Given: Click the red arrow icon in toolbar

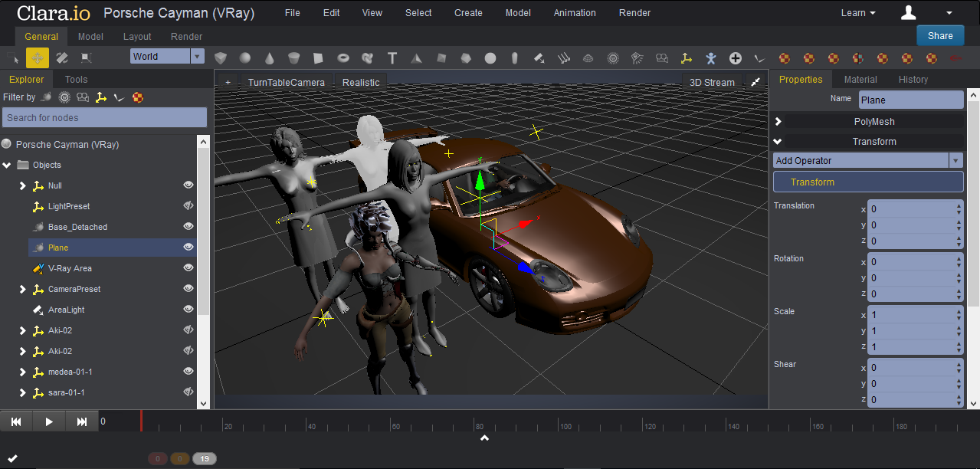Looking at the screenshot, I should point(955,57).
